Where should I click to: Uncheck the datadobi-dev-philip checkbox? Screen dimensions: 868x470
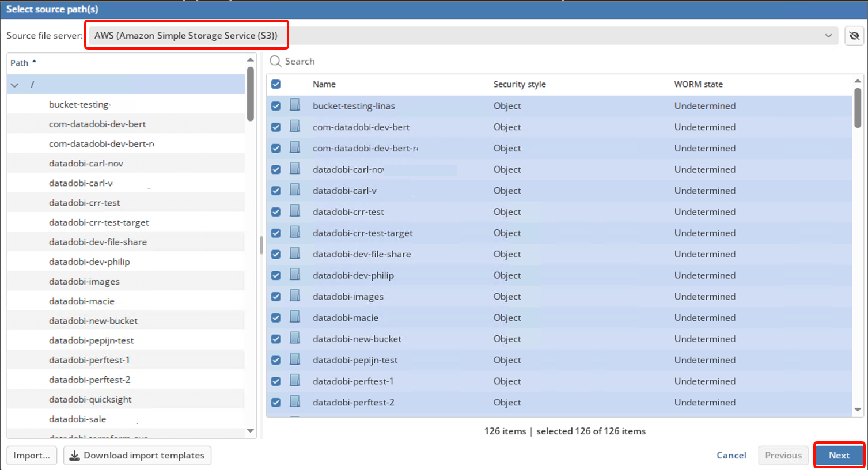coord(276,275)
